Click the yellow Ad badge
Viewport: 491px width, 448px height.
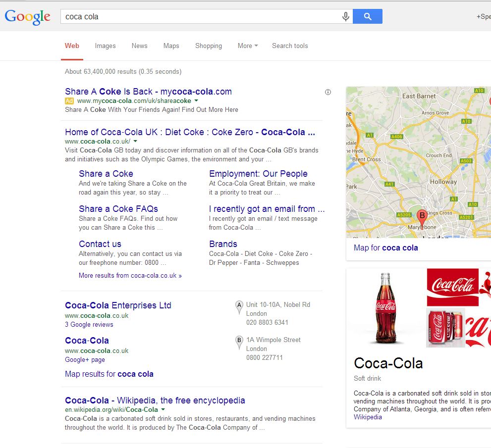coord(69,100)
